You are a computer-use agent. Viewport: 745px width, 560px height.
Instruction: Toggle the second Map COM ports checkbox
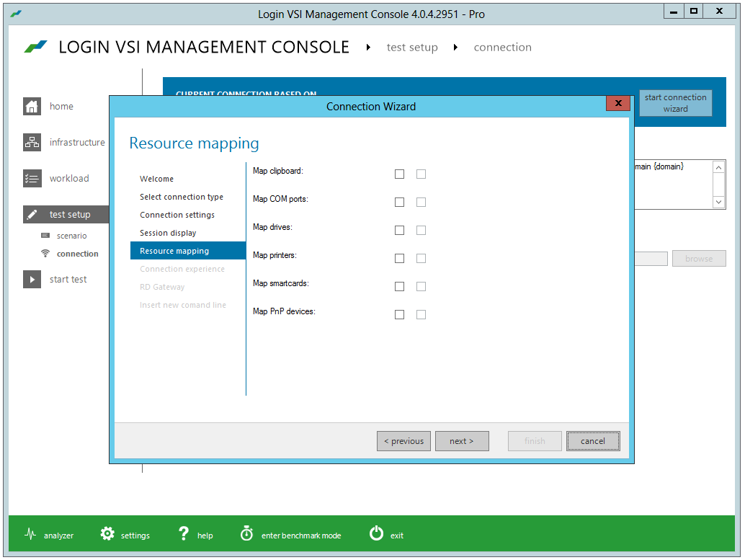point(421,202)
